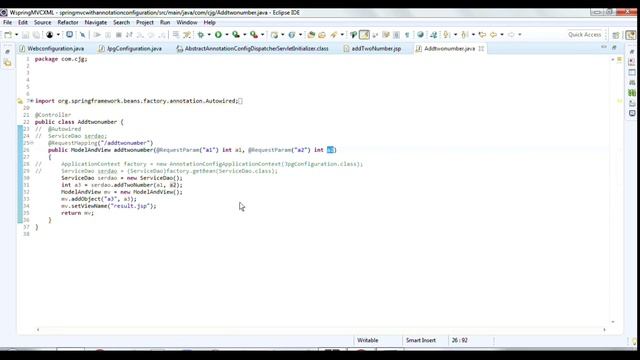Expand the folded import block
This screenshot has height=360, width=640.
click(x=31, y=101)
